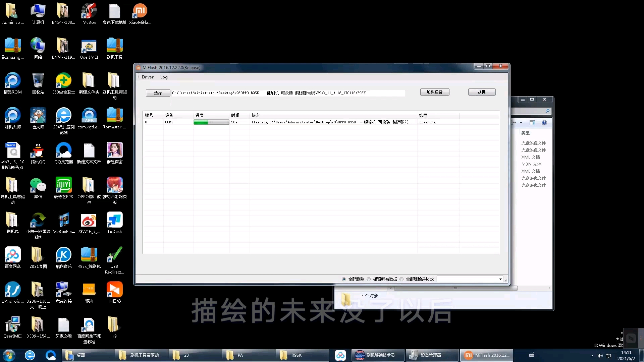The image size is (644, 362).
Task: Switch to R9SK folder taskbar window
Action: (302, 355)
